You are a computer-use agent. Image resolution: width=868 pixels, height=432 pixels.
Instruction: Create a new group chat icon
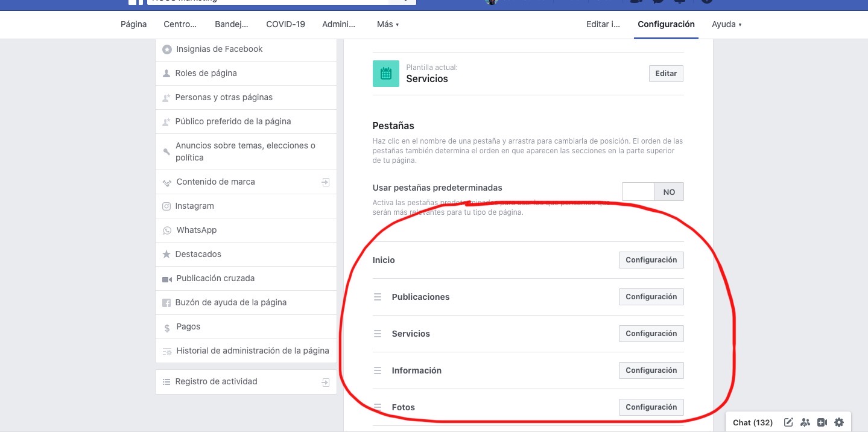click(805, 422)
